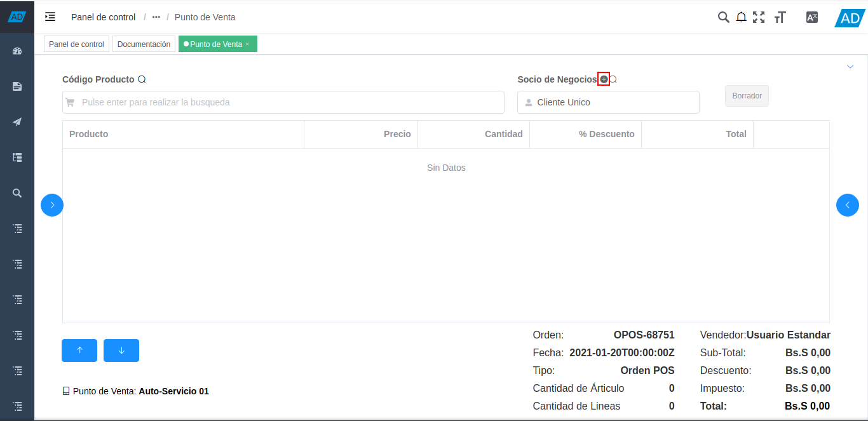868x421 pixels.
Task: Close the Punto de Venta tab
Action: [247, 44]
